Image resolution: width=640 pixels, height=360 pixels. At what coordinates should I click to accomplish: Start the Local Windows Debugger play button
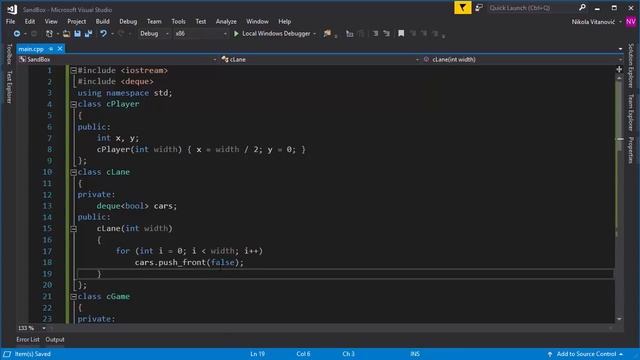[236, 33]
